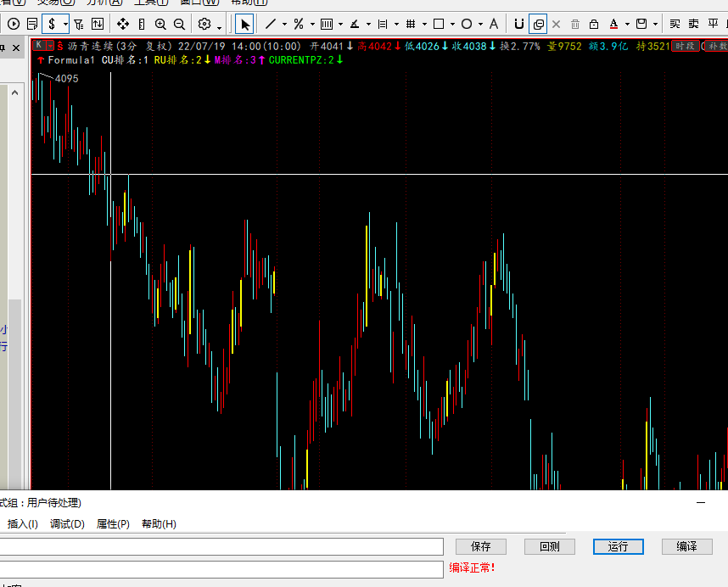The image size is (728, 587).
Task: Click the 回测 backtest button
Action: pyautogui.click(x=550, y=546)
